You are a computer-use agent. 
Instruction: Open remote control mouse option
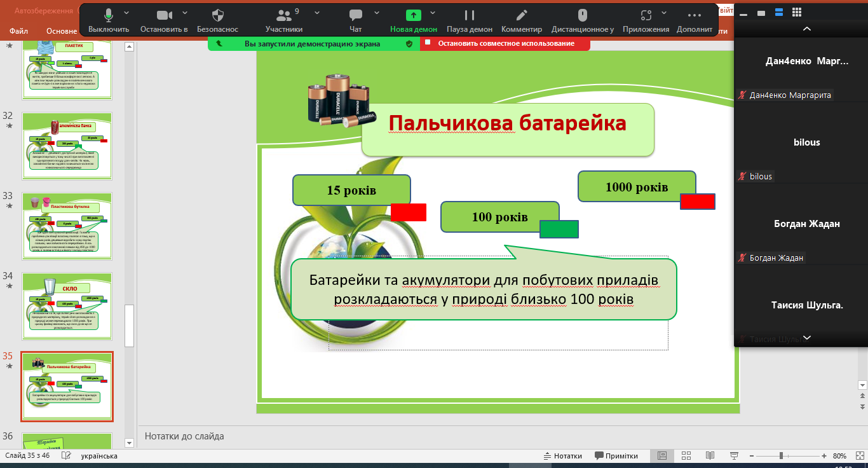point(583,15)
